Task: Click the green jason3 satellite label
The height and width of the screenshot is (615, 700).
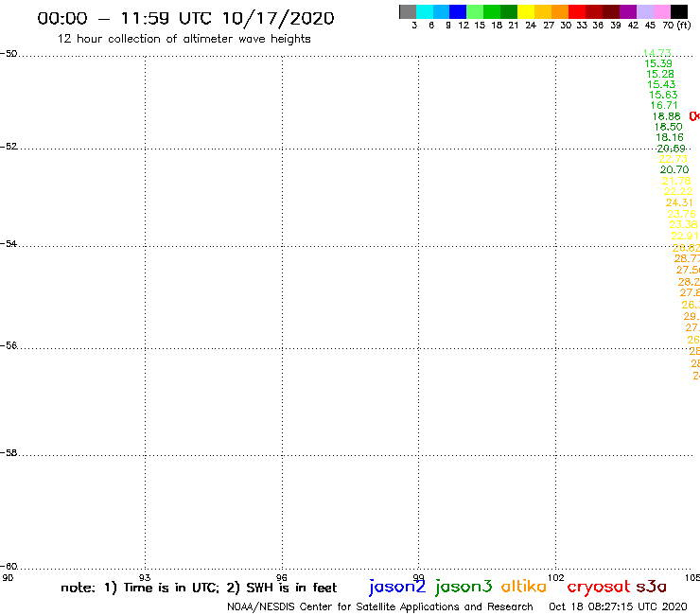Action: pyautogui.click(x=464, y=588)
